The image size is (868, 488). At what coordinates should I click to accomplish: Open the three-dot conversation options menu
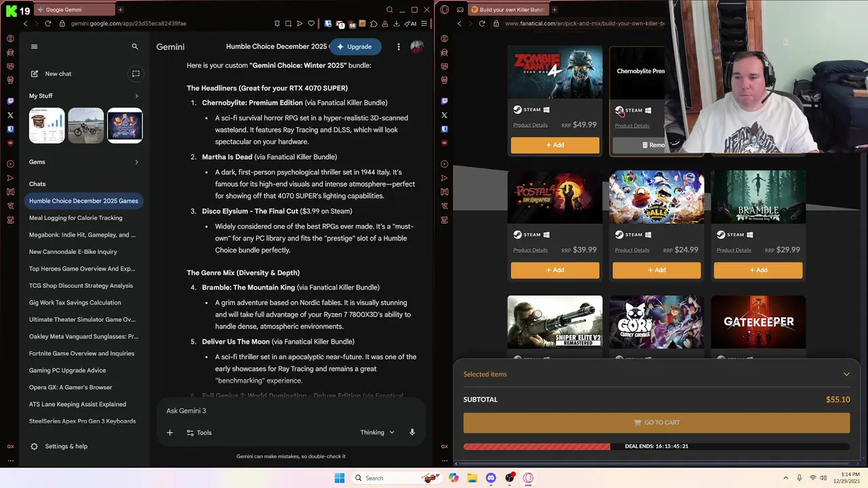[399, 47]
